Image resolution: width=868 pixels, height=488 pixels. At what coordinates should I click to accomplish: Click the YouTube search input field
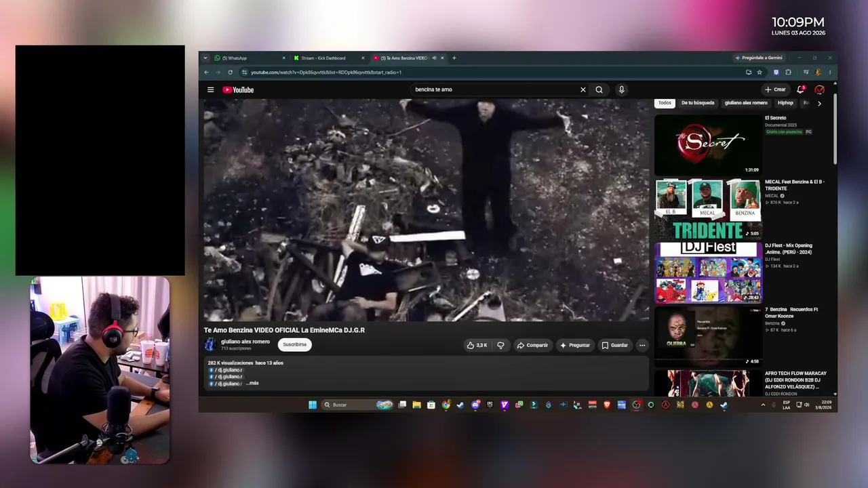click(x=495, y=89)
